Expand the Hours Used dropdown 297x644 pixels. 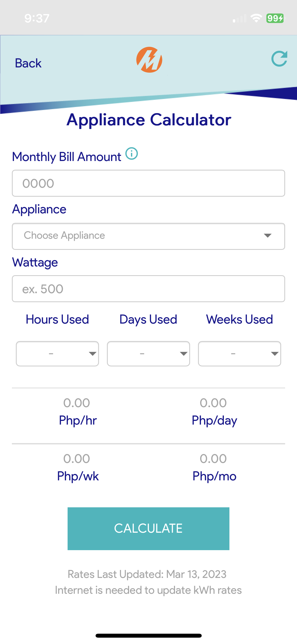[x=57, y=353]
